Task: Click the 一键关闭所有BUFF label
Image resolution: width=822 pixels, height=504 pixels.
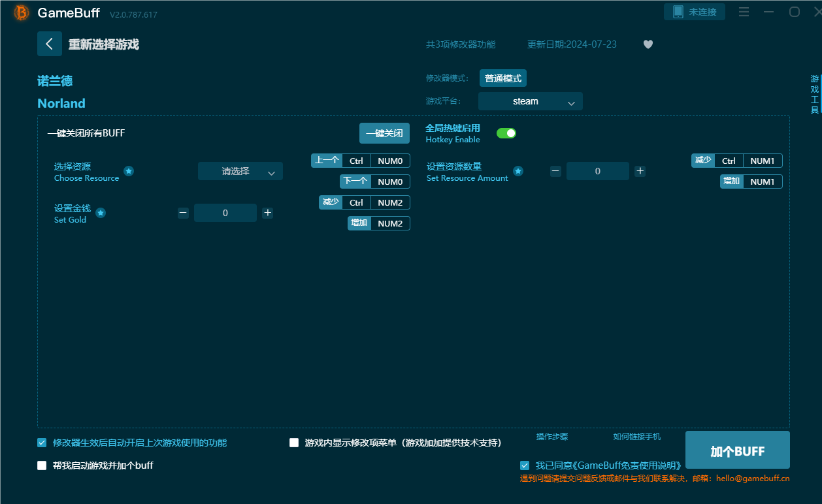Action: point(86,133)
